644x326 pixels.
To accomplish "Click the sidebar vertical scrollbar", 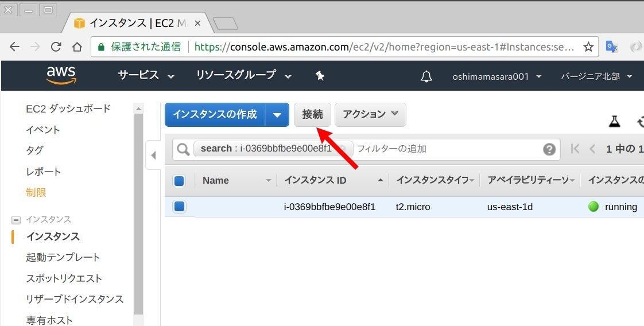I will click(x=138, y=214).
